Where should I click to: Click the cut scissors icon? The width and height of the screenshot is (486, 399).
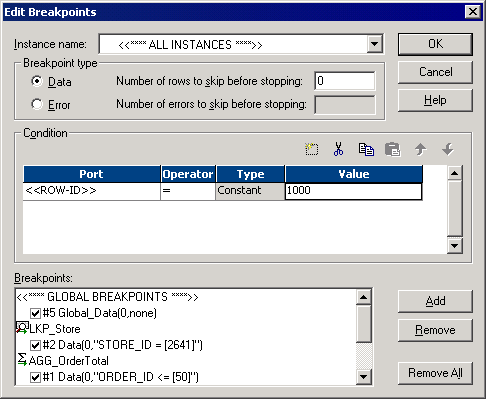coord(338,149)
